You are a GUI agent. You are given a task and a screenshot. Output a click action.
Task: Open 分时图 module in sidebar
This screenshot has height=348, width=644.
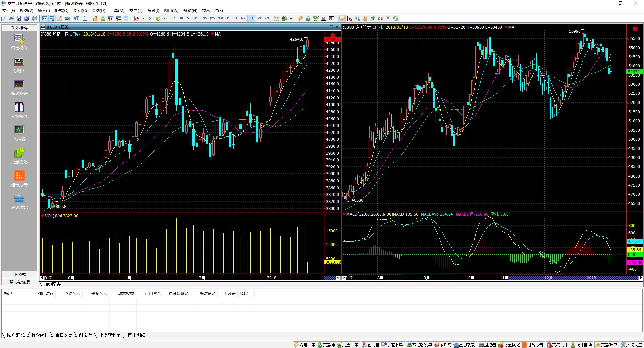(19, 65)
